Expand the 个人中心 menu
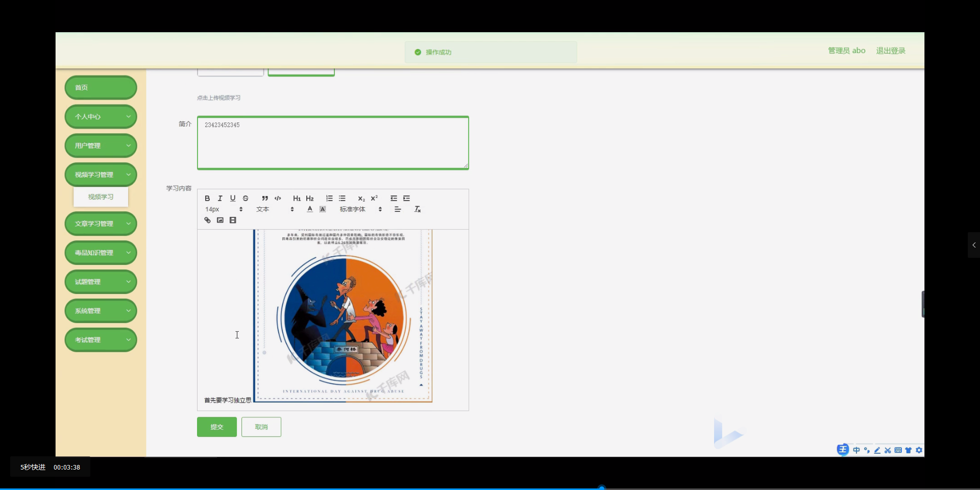Screen dimensions: 980x490 101,116
